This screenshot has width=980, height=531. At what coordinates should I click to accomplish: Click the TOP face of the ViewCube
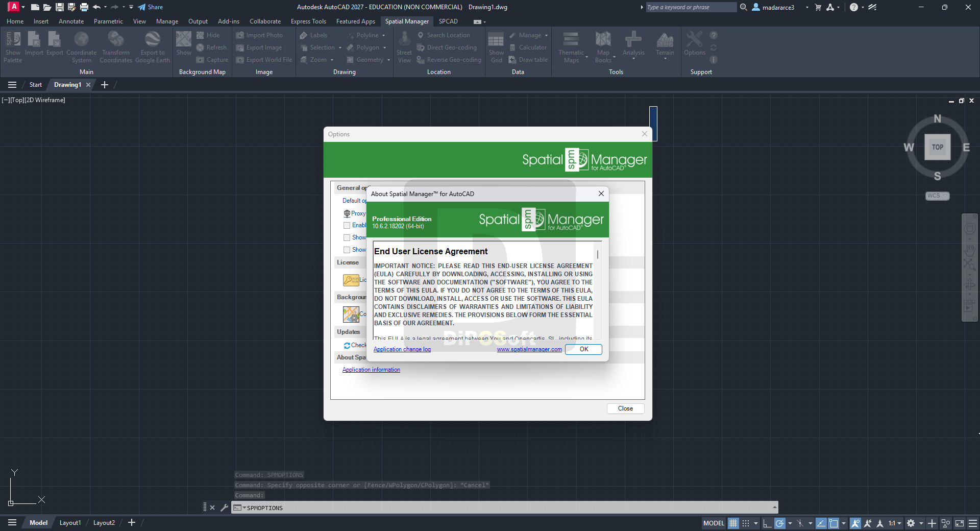tap(937, 147)
